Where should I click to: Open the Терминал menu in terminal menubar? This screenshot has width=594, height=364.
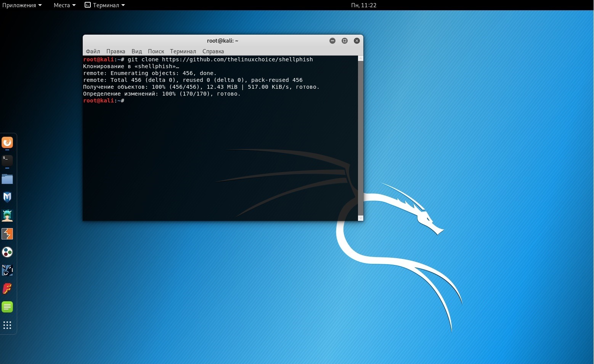(x=183, y=51)
